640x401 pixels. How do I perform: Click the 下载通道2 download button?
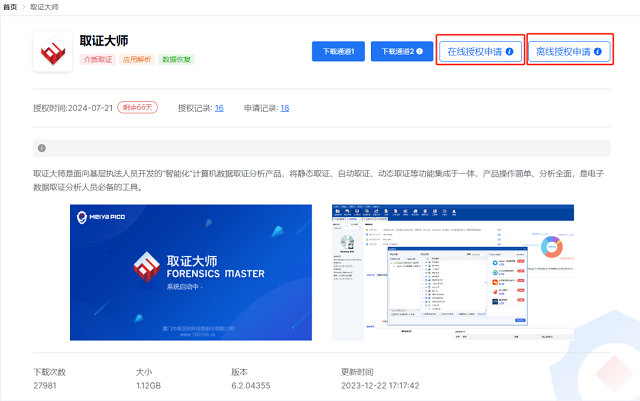point(402,51)
